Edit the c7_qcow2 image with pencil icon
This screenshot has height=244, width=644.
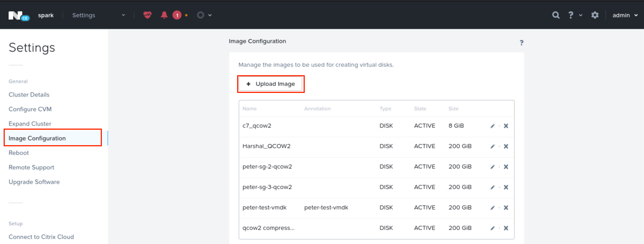point(492,126)
